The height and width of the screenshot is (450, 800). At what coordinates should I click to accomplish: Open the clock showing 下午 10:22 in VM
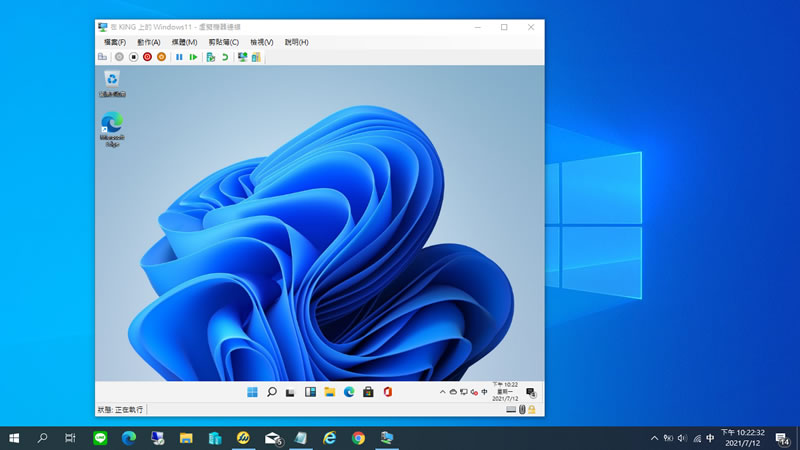[505, 392]
